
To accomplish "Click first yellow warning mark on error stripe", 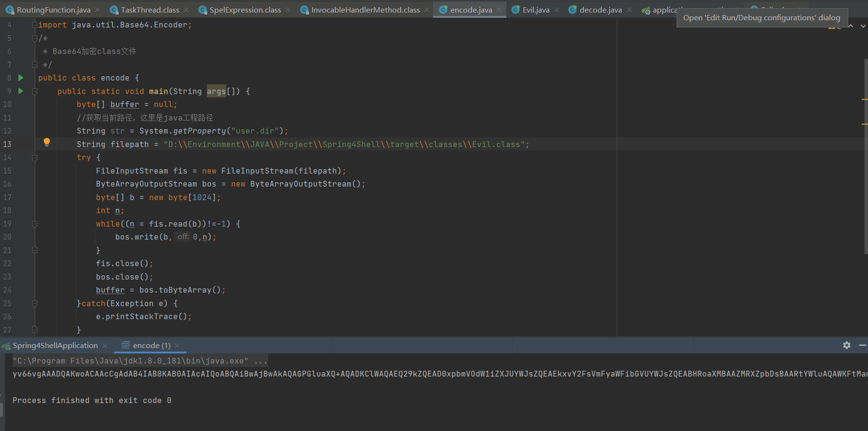I will (865, 99).
